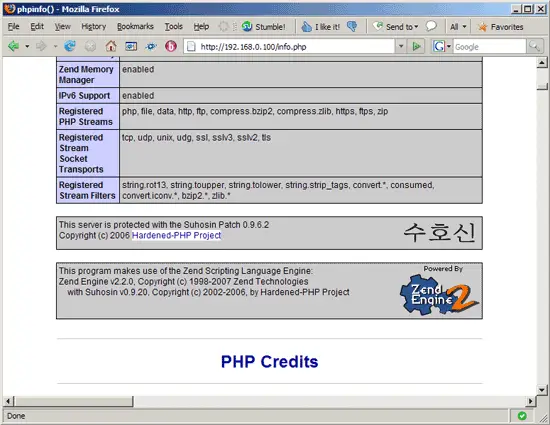The height and width of the screenshot is (425, 550).
Task: Open the Edit menu
Action: click(x=37, y=27)
